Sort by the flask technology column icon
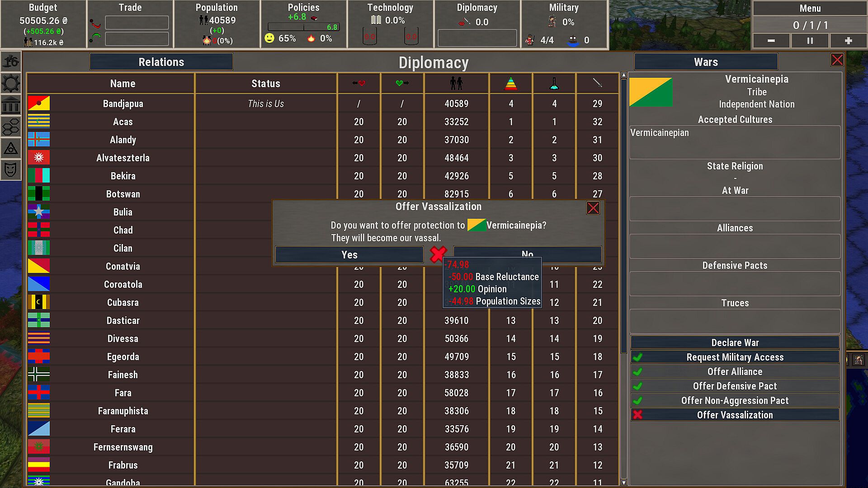Viewport: 868px width, 488px height. click(x=554, y=83)
